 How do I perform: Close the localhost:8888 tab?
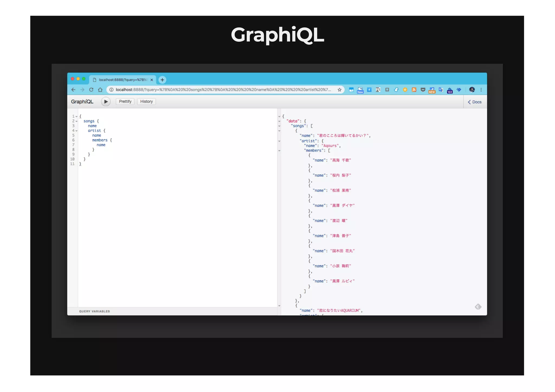click(x=152, y=80)
